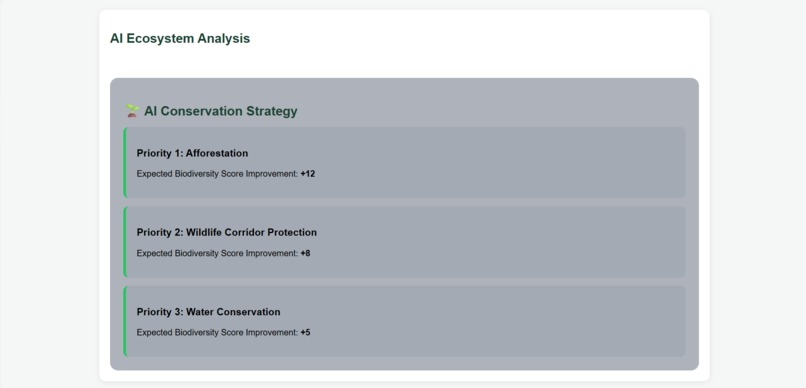Click the seedling icon beside AI Conservation Strategy

click(x=133, y=111)
